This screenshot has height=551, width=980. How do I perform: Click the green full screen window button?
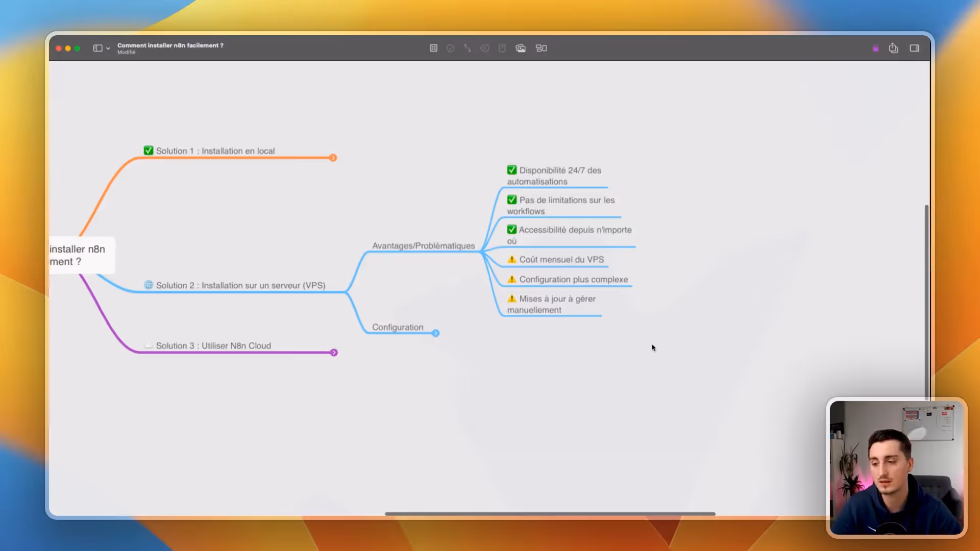(78, 48)
